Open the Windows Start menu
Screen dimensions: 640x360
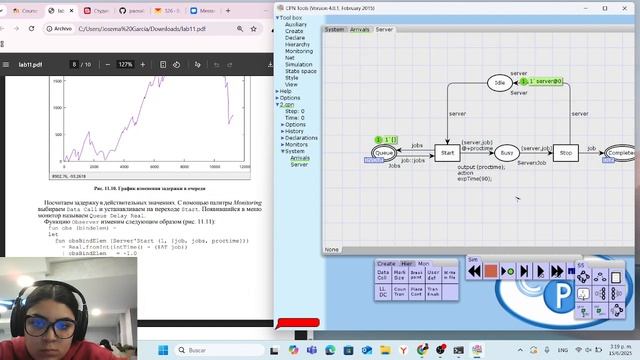(163, 350)
